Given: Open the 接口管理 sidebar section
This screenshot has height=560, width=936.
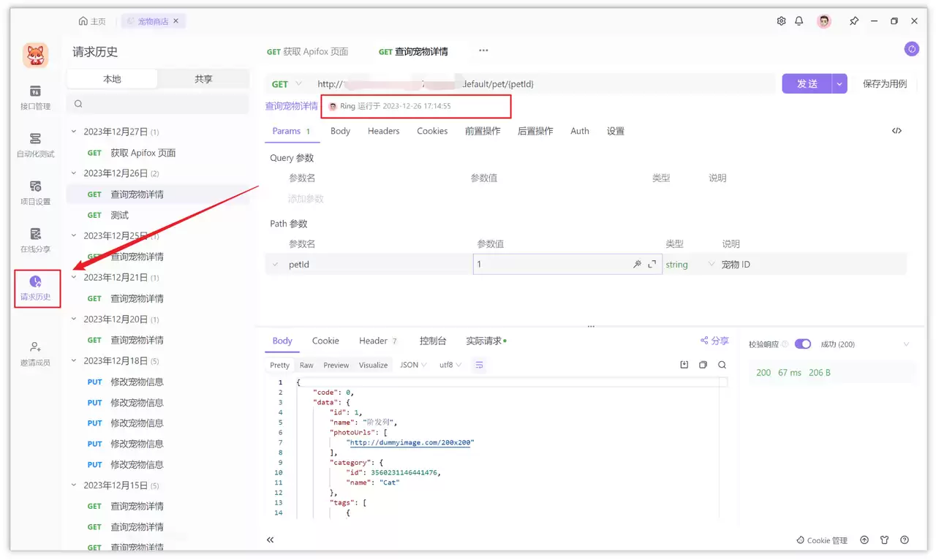Looking at the screenshot, I should click(35, 97).
